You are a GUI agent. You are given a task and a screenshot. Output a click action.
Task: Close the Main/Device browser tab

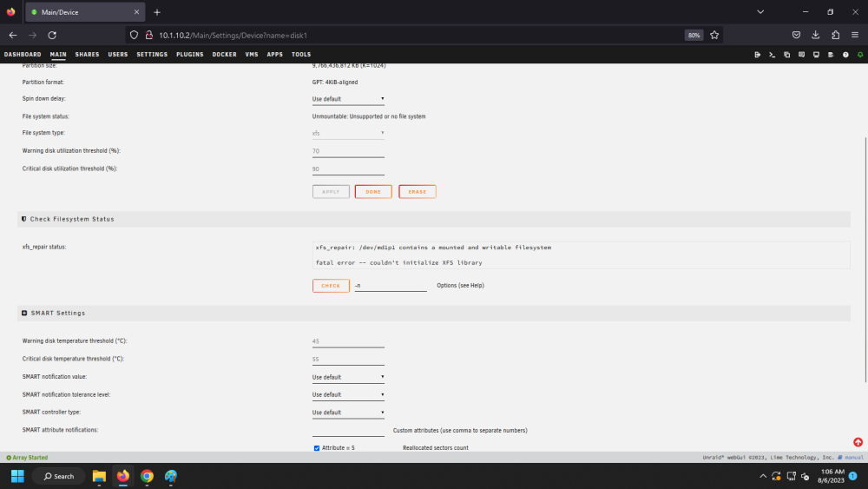point(137,11)
